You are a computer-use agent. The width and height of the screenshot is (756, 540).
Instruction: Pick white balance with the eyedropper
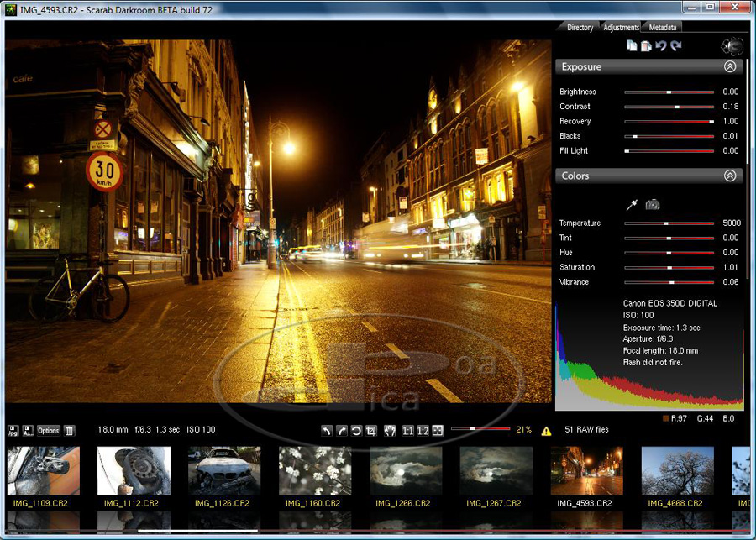tap(633, 204)
